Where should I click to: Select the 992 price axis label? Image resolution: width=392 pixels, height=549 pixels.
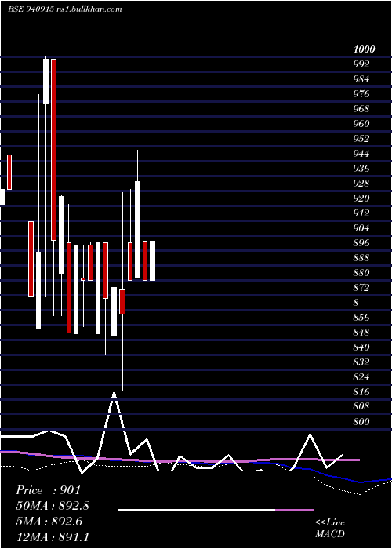click(x=361, y=64)
